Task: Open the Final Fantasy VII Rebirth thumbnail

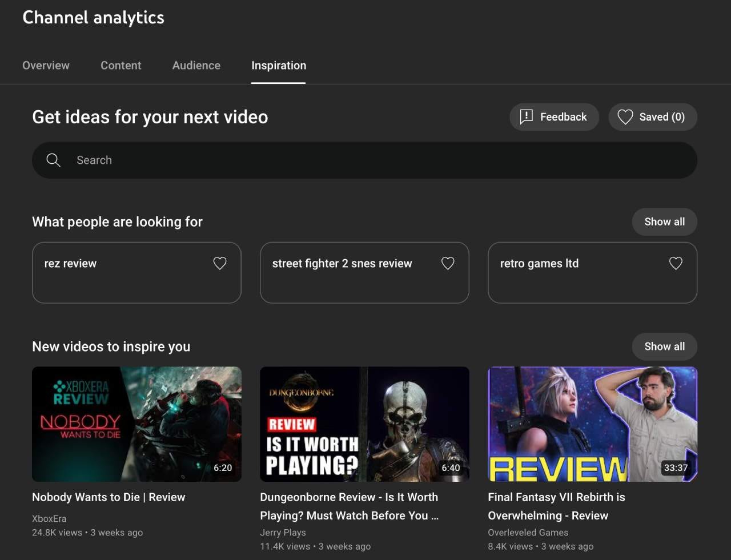Action: pyautogui.click(x=592, y=424)
